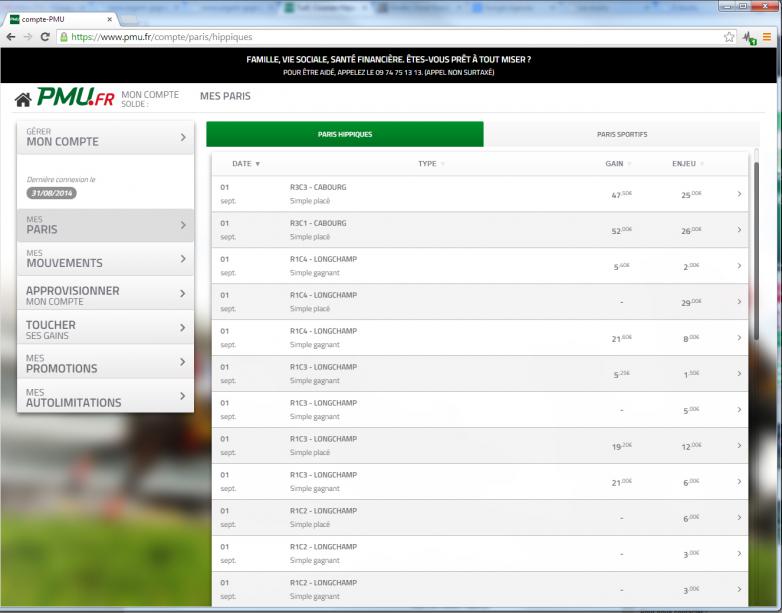This screenshot has width=782, height=613.
Task: Open Mes Mouvements sidebar item
Action: point(105,259)
